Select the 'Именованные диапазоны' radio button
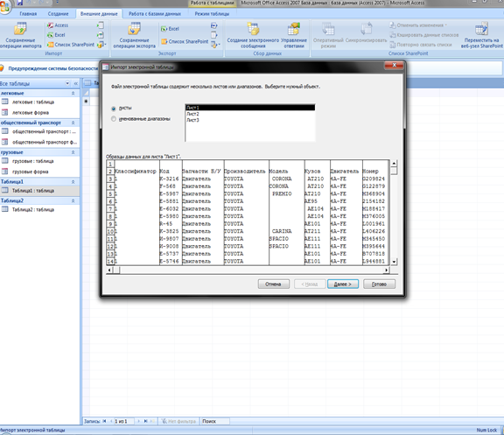Screen dimensions: 504x435 [x=114, y=119]
